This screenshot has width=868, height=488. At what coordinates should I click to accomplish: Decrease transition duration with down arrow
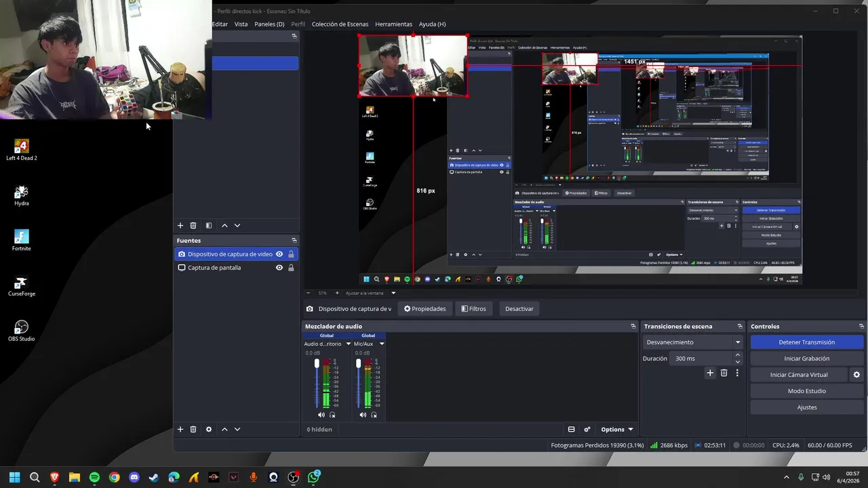pyautogui.click(x=738, y=361)
